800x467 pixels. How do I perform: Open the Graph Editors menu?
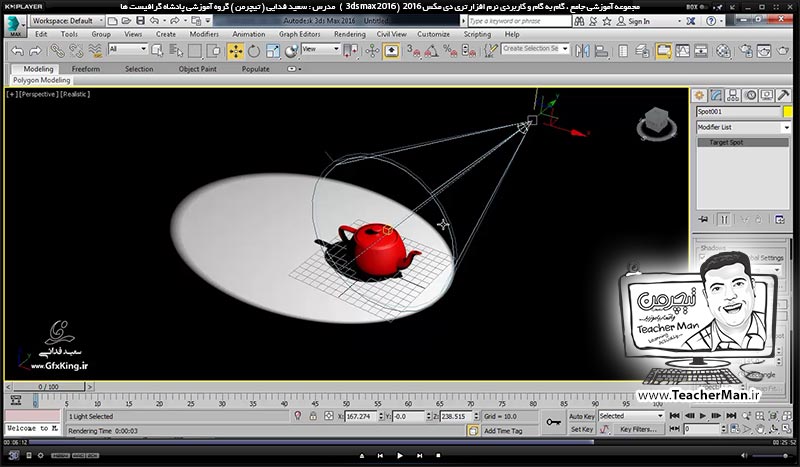tap(299, 34)
